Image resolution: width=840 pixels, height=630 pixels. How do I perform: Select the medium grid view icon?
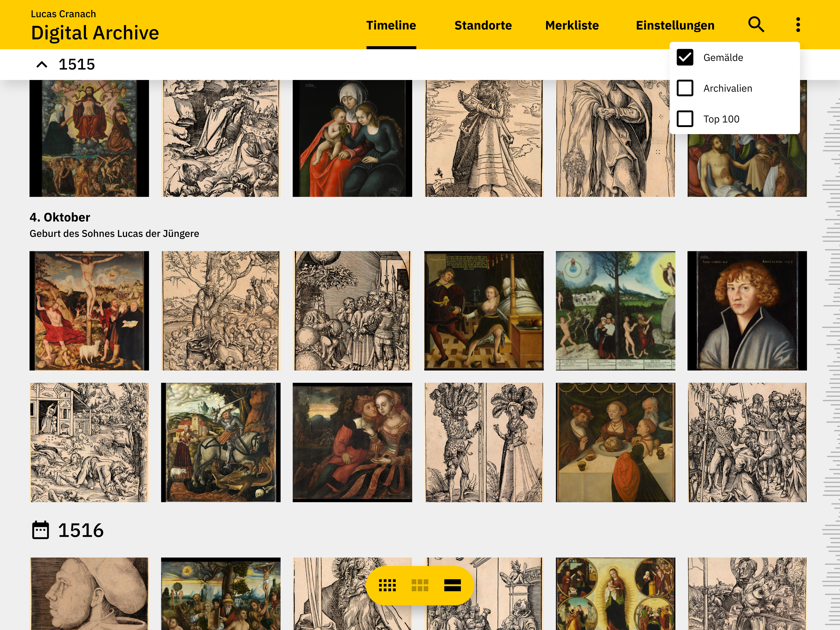tap(420, 585)
